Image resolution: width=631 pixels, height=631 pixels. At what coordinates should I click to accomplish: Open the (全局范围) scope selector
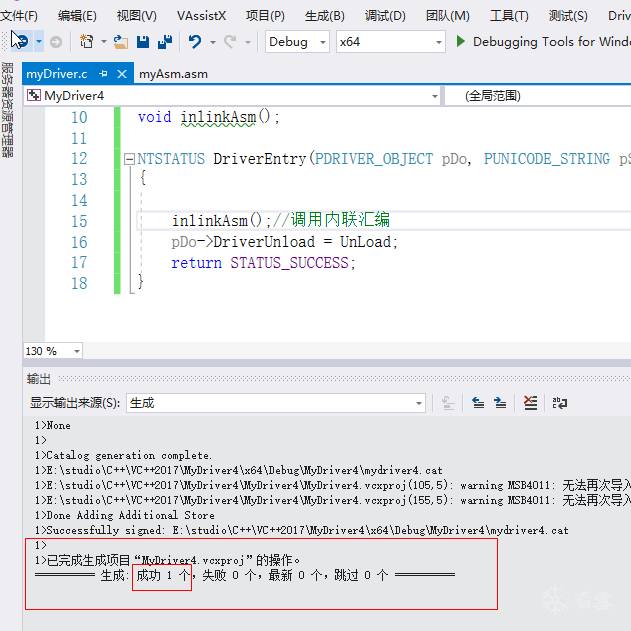537,96
